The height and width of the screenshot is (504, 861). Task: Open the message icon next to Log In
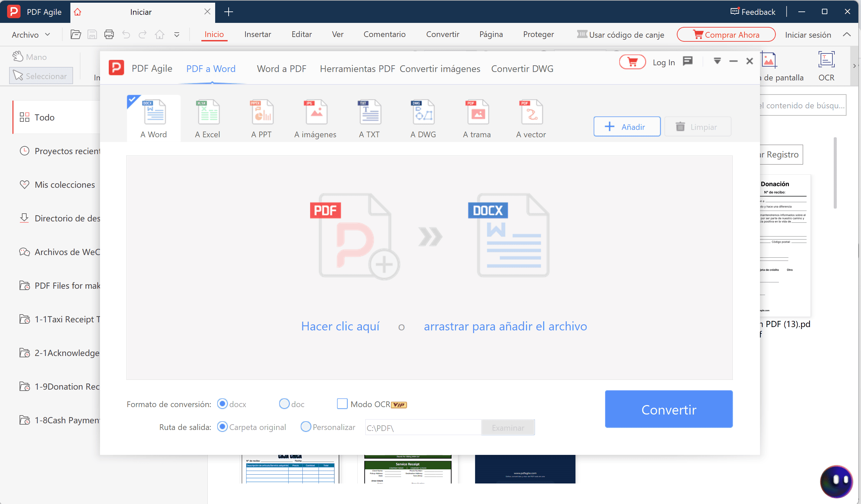point(688,61)
